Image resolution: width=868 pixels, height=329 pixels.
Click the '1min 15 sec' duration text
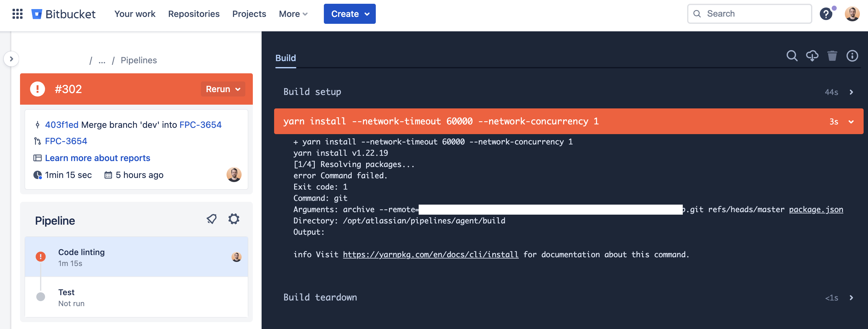tap(69, 175)
